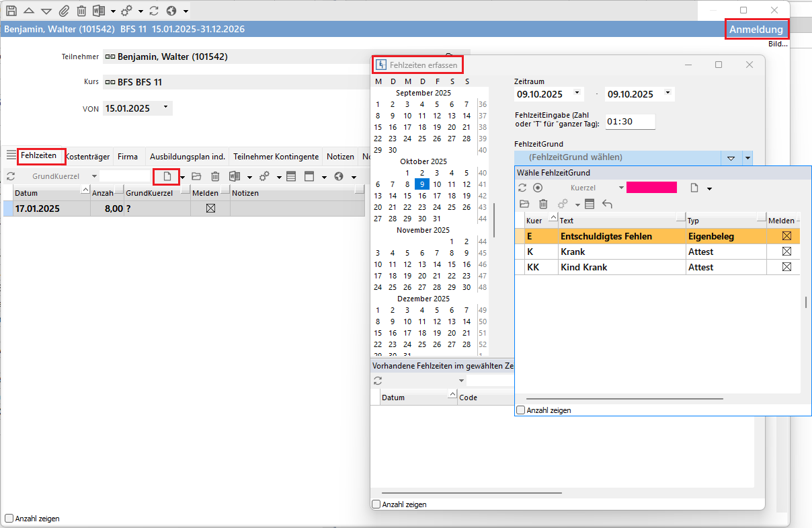The height and width of the screenshot is (528, 812).
Task: Open the Zeitraum start date picker
Action: (x=578, y=93)
